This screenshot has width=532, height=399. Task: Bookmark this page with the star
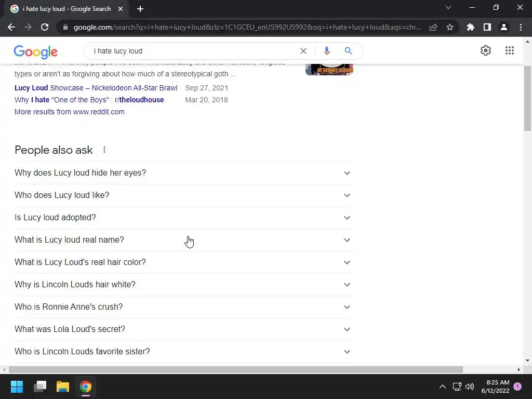point(450,27)
